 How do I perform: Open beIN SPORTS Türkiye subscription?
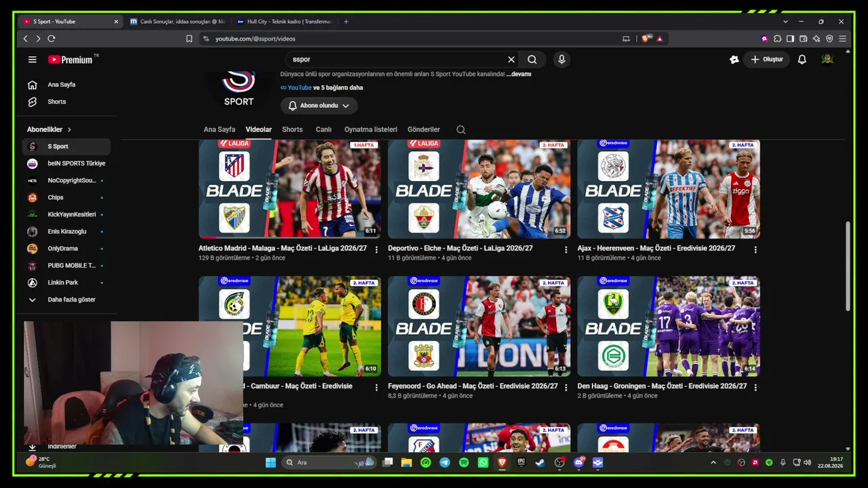click(66, 163)
